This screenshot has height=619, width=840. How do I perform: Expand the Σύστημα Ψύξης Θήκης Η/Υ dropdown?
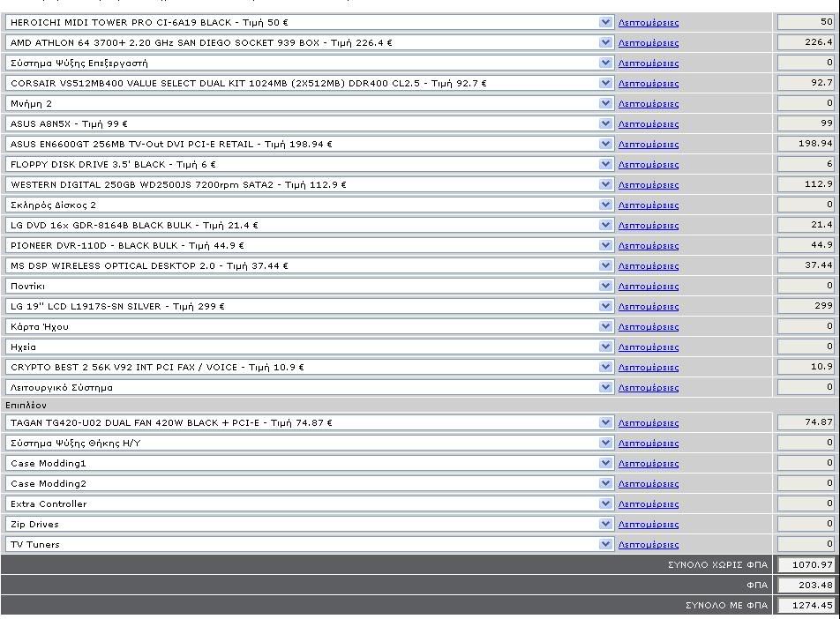(x=309, y=444)
